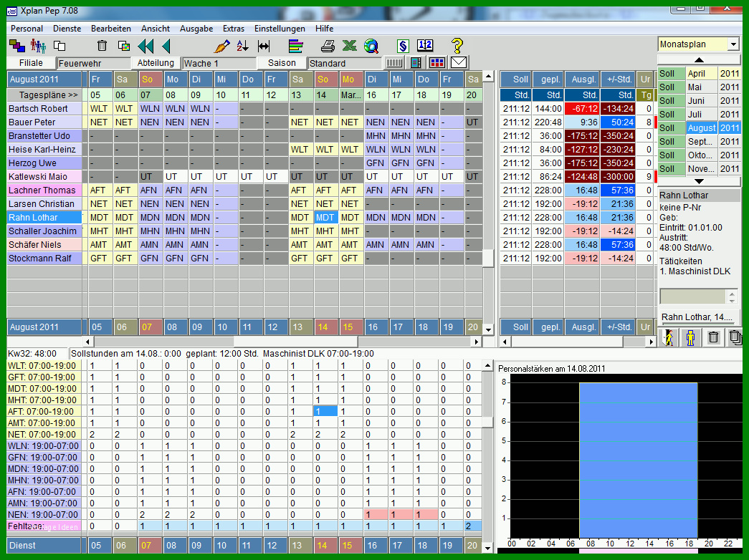
Task: Open the Einstellungen menu
Action: [280, 29]
